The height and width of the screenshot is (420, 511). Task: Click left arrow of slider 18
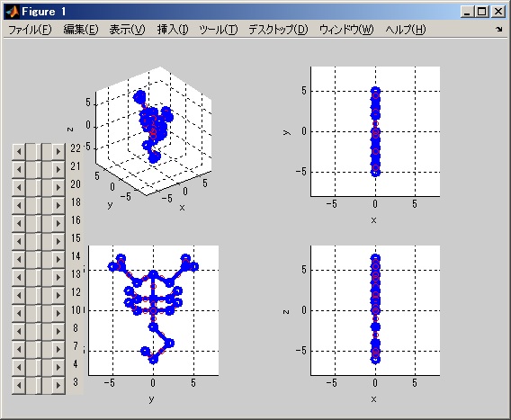click(x=19, y=205)
